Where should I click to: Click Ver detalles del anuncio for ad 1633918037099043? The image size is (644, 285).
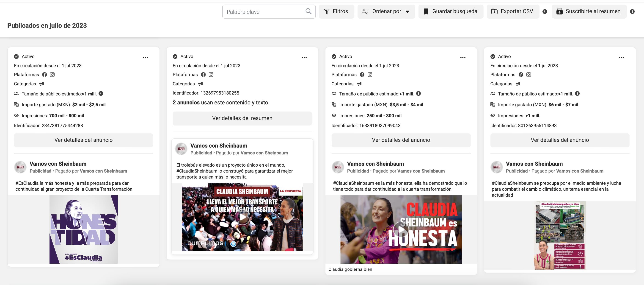pyautogui.click(x=401, y=140)
